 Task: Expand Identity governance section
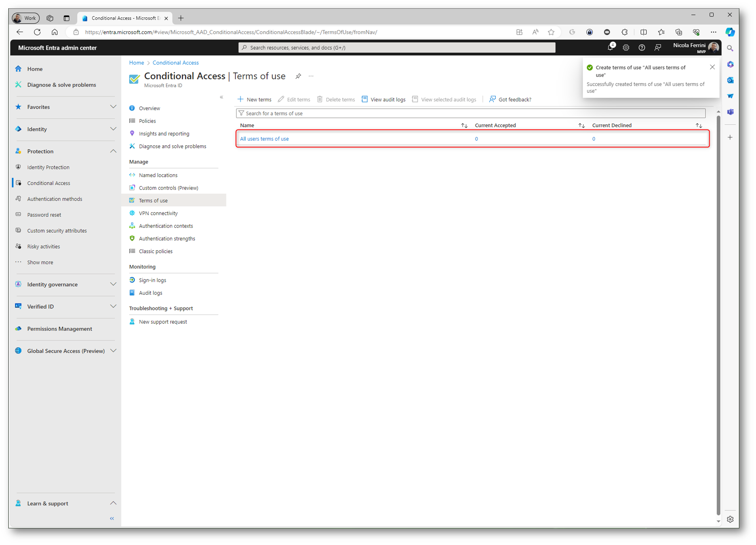coord(113,284)
